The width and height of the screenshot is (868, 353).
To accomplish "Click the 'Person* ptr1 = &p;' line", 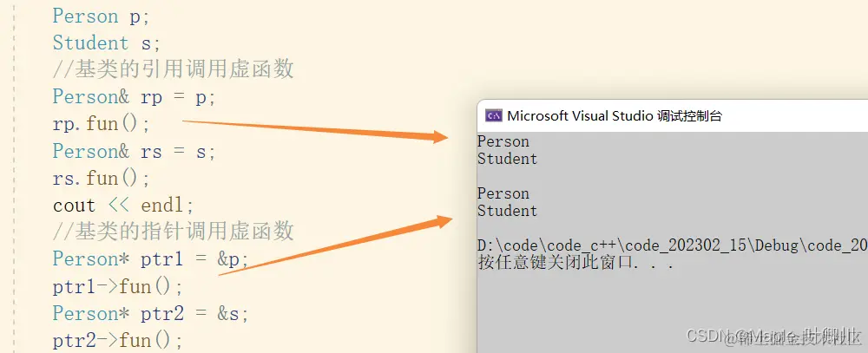I will 150,259.
